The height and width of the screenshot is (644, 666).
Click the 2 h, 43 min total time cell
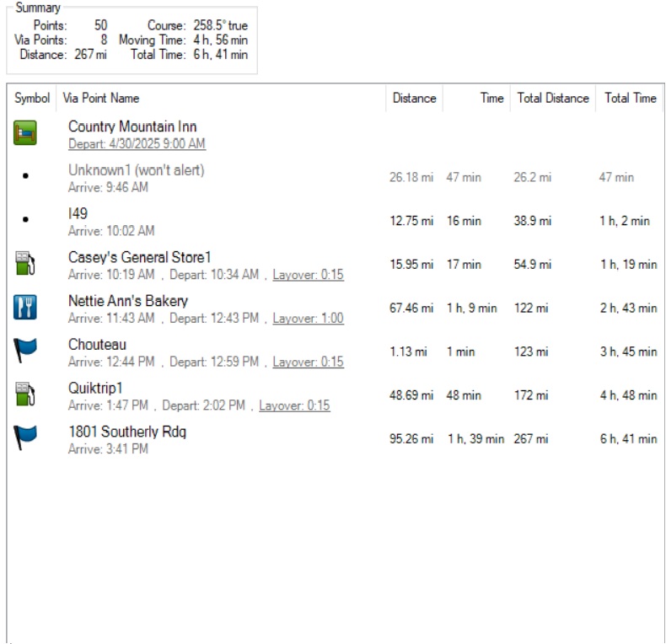point(628,308)
